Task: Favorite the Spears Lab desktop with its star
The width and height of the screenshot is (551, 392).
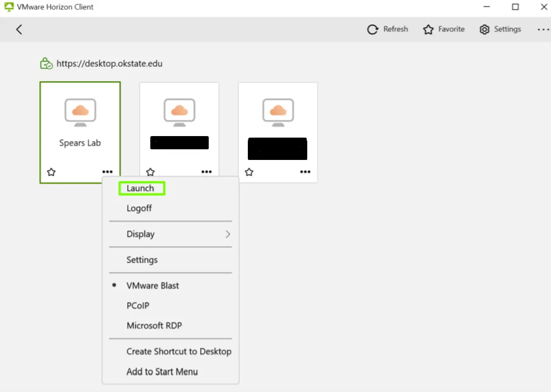Action: pos(51,172)
